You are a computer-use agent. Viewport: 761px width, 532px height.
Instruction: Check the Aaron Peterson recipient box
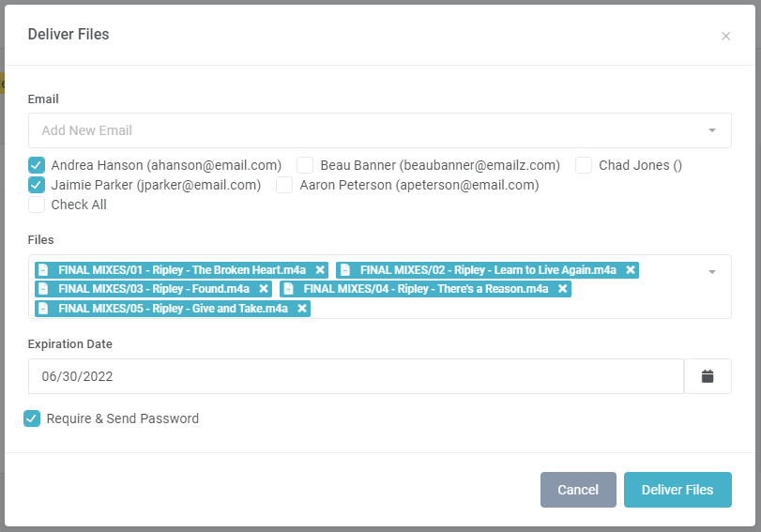(x=284, y=185)
